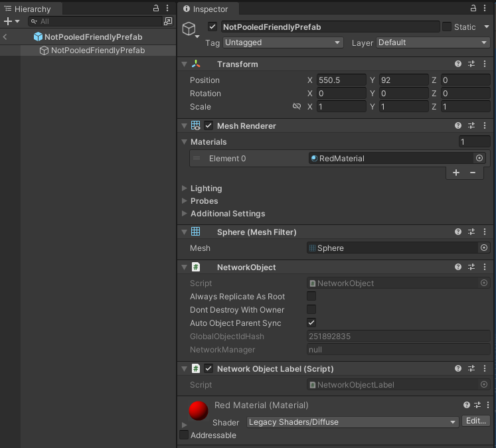Toggle the Static checkbox
The width and height of the screenshot is (496, 448).
447,27
